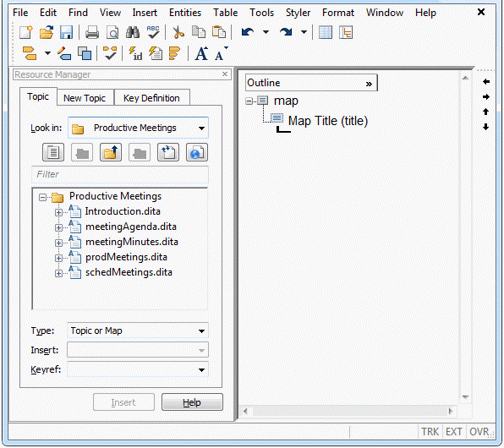
Task: Decrease font size with small A icon
Action: (222, 53)
